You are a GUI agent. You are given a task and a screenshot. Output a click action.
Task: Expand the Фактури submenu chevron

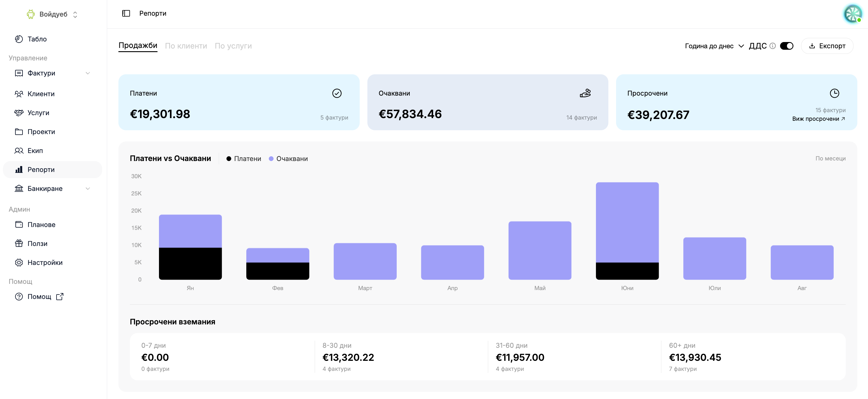pyautogui.click(x=88, y=73)
